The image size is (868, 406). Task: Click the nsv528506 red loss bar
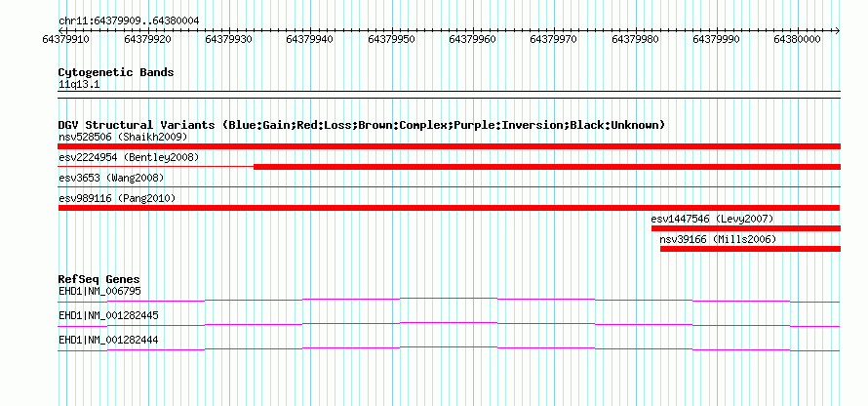449,146
